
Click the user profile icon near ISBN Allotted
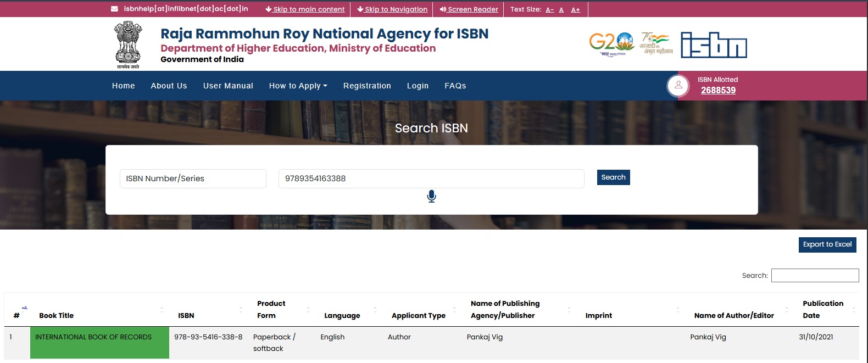click(678, 86)
